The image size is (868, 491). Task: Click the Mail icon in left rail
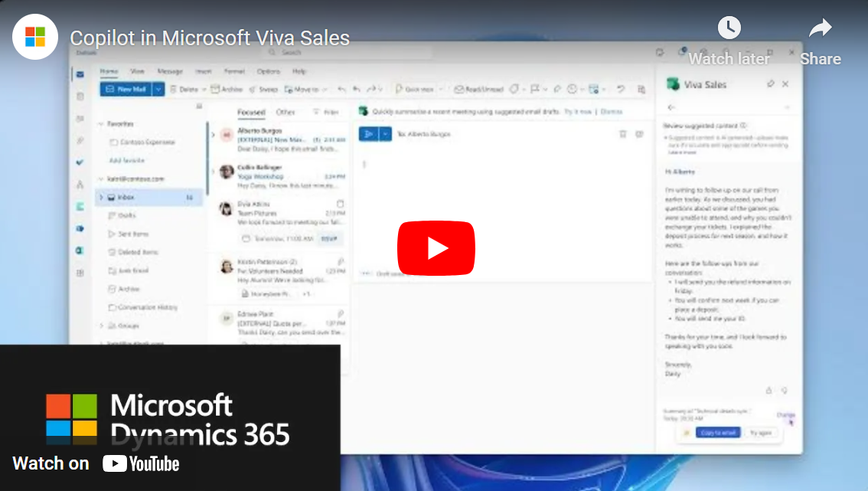tap(80, 74)
